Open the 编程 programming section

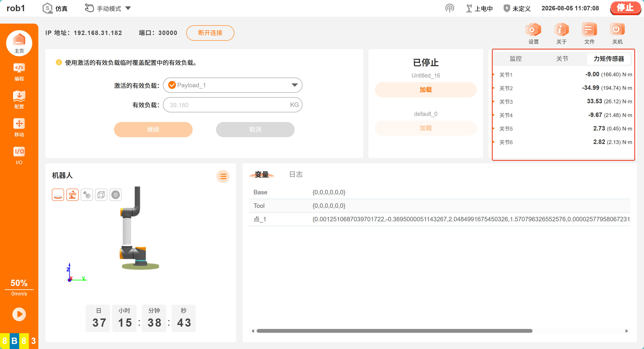[19, 72]
